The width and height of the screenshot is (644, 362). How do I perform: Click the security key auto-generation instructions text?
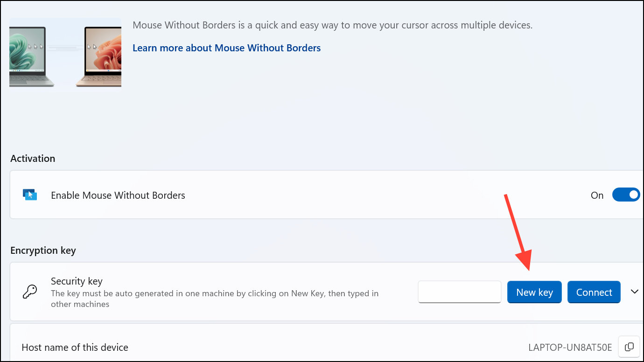pyautogui.click(x=215, y=299)
